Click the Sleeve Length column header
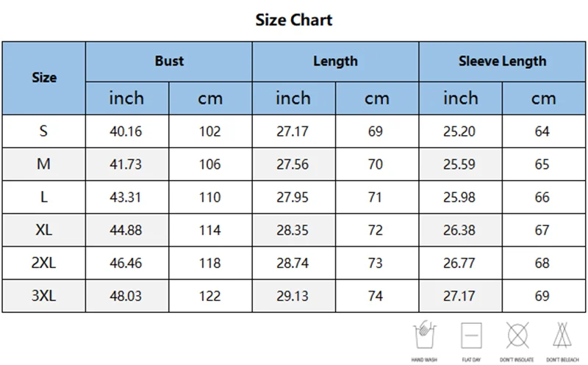The width and height of the screenshot is (588, 365). [x=503, y=62]
